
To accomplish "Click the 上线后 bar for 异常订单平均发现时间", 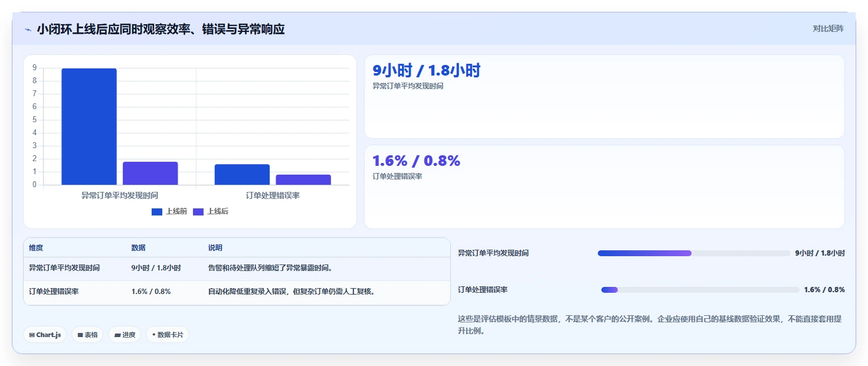I will click(150, 174).
